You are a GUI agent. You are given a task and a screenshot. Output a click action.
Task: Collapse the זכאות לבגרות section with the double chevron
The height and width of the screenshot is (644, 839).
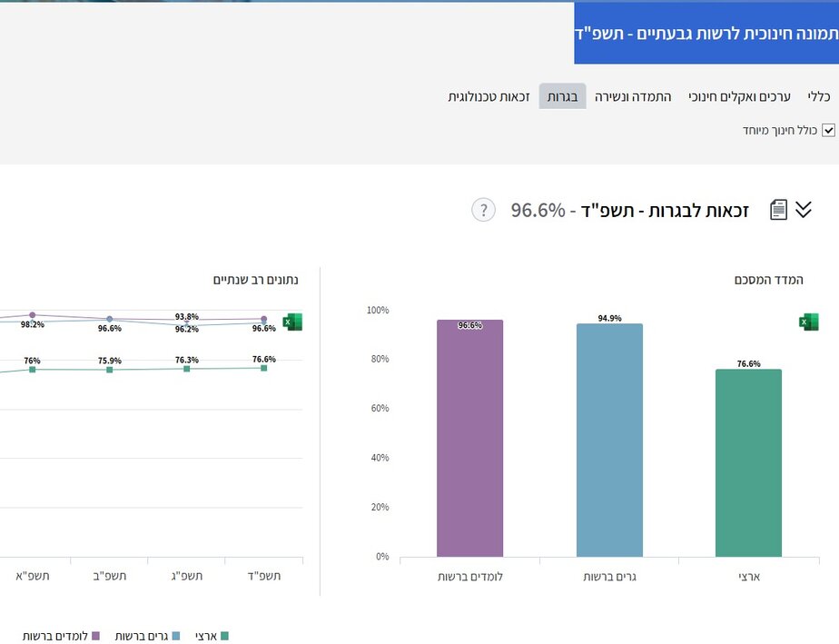804,210
